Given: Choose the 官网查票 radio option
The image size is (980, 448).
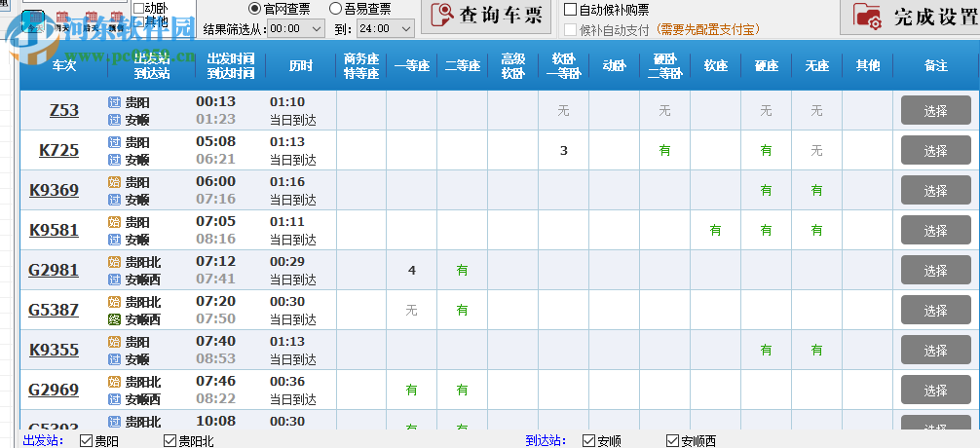Looking at the screenshot, I should click(x=254, y=9).
